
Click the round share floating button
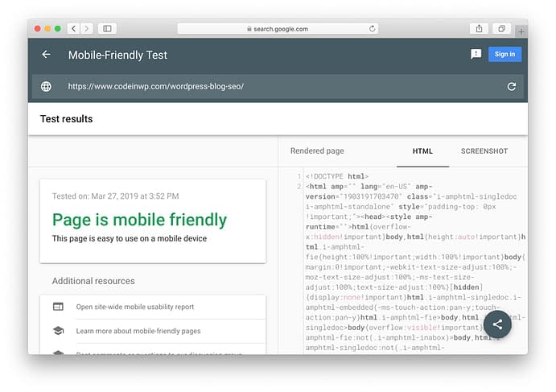[x=497, y=324]
